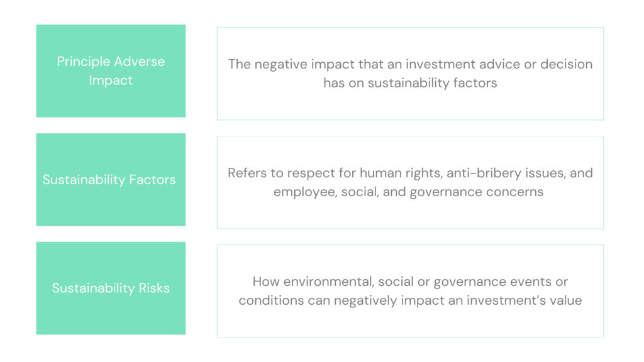Image resolution: width=644 pixels, height=362 pixels.
Task: Click the word "Principle" in the green label
Action: click(82, 62)
